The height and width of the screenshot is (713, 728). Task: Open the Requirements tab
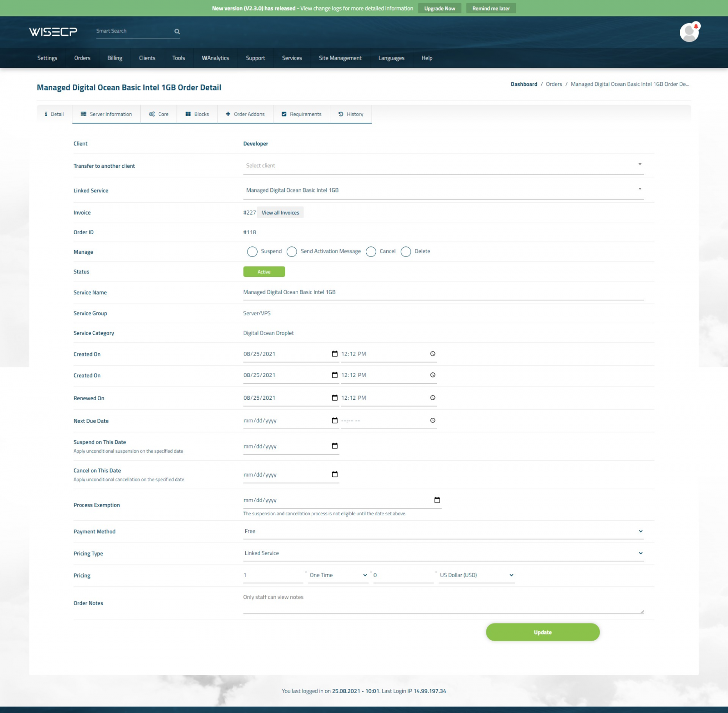302,114
